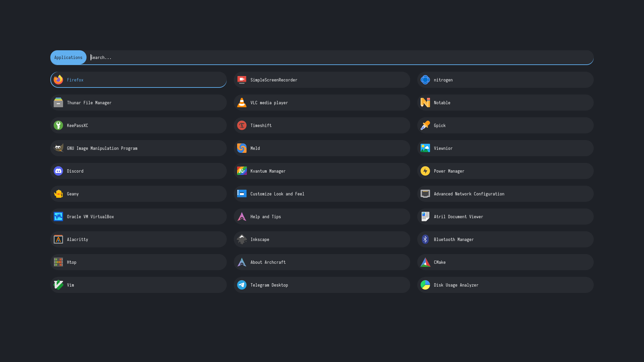Screen dimensions: 644x362
Task: Open the Kvantum Manager icon
Action: [241, 171]
